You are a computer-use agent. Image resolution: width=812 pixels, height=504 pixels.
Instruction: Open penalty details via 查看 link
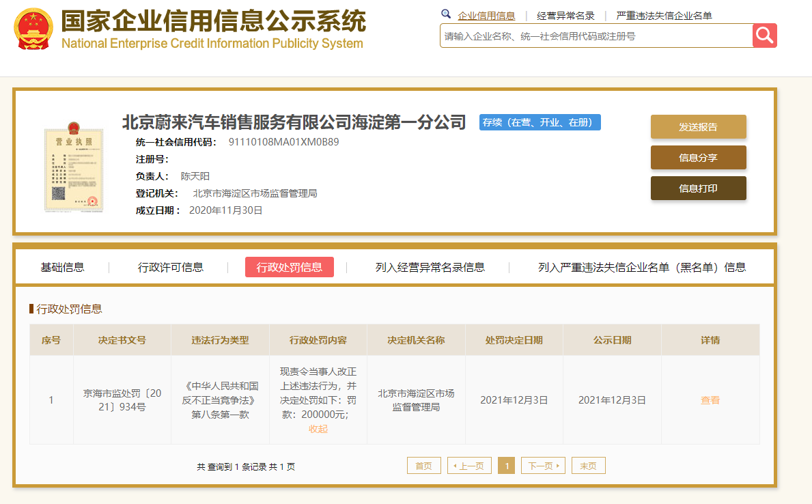tap(710, 400)
